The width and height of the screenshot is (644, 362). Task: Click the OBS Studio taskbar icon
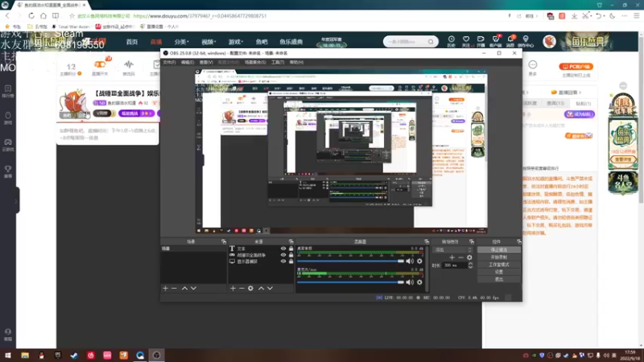tap(156, 356)
